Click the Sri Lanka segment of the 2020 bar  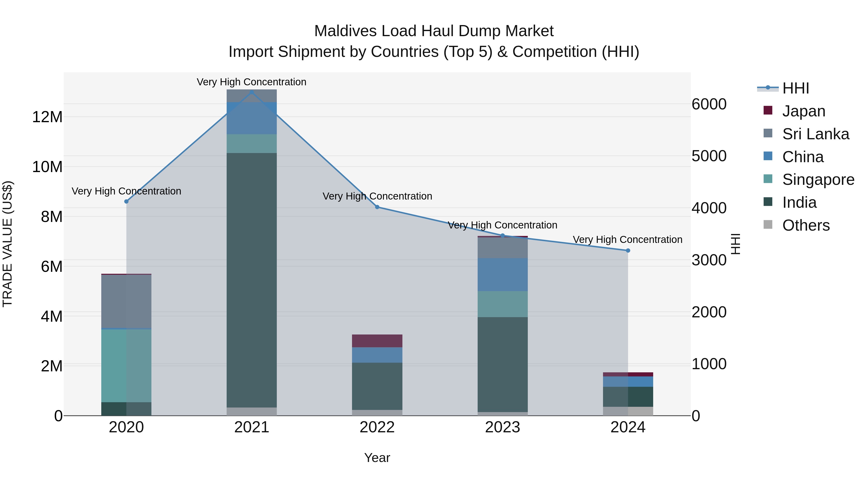point(126,301)
